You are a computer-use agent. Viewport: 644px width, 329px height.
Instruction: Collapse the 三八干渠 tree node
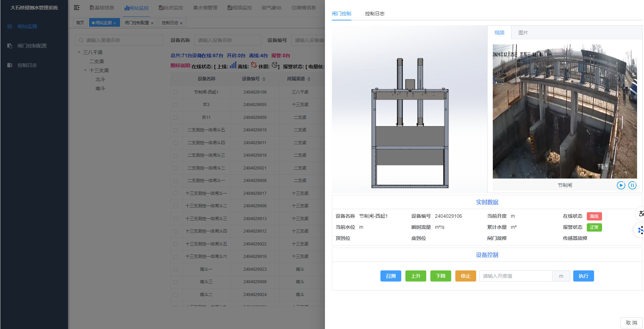[79, 52]
